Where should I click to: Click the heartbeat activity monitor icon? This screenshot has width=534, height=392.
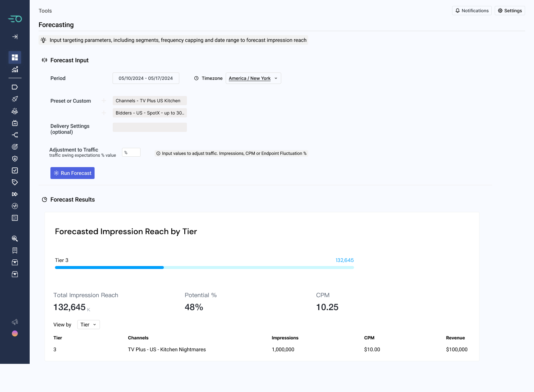pyautogui.click(x=15, y=206)
